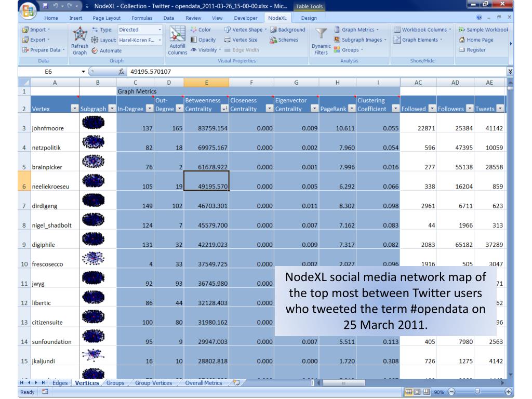Screen dimensions: 532x399
Task: Save the workbook from Quick Access toolbar
Action: (x=46, y=6)
